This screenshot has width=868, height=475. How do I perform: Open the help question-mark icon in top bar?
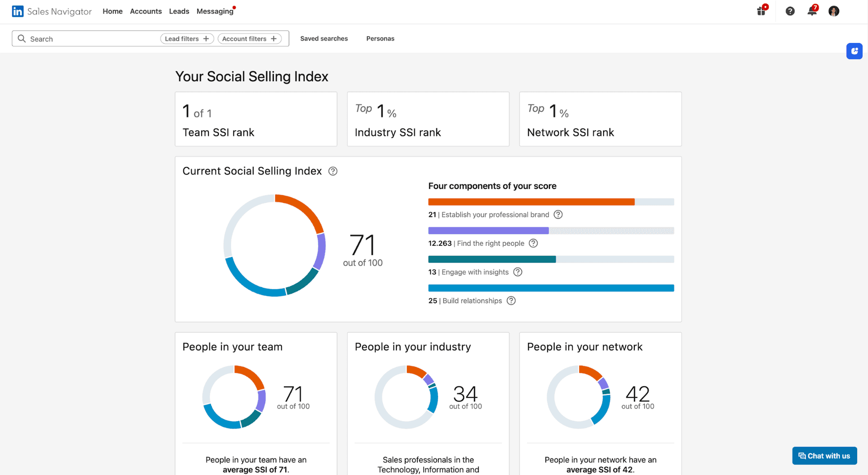coord(790,11)
